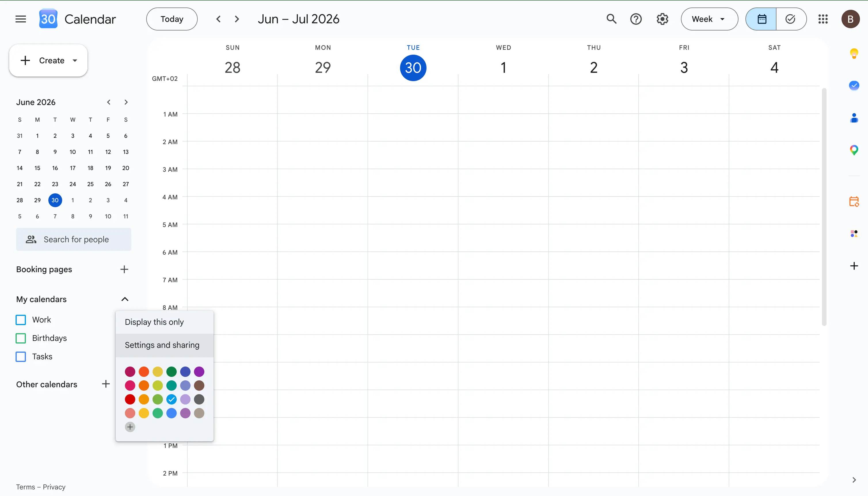Open the settings gear menu
The height and width of the screenshot is (496, 868).
(x=662, y=19)
